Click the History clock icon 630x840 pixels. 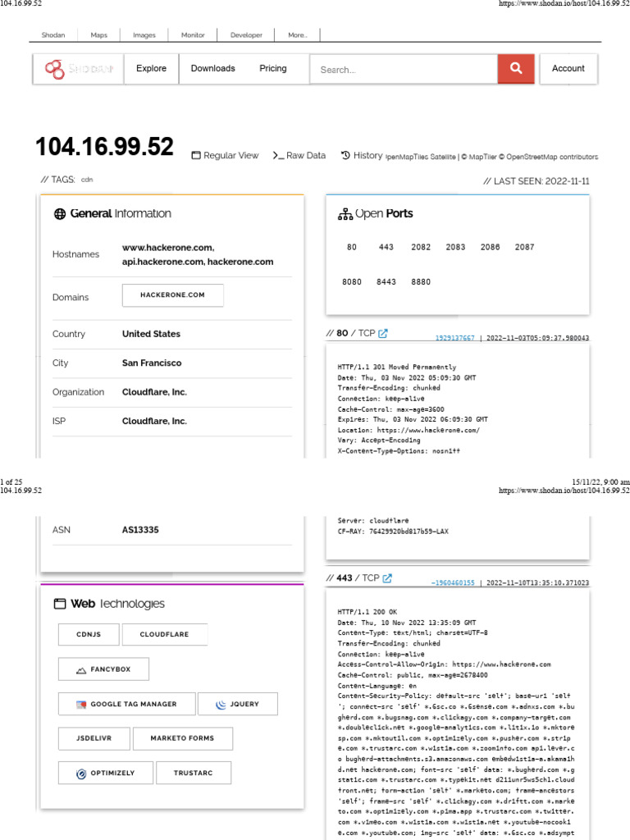click(346, 155)
